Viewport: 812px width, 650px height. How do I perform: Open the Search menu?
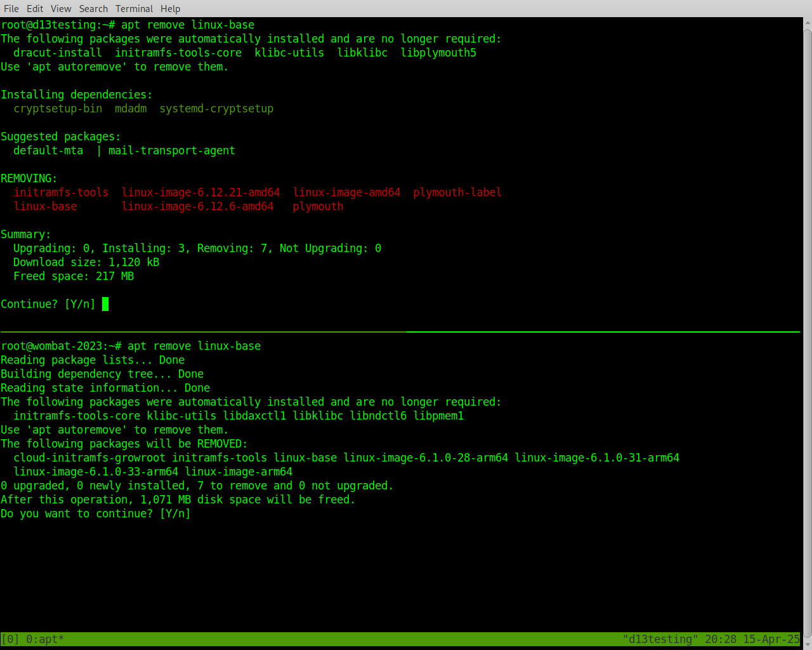(93, 8)
